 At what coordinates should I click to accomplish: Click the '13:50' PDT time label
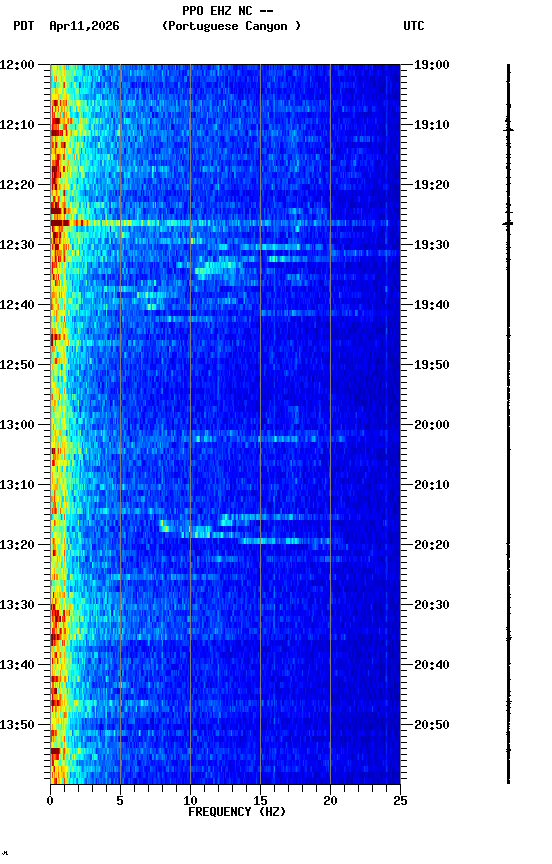pyautogui.click(x=17, y=725)
